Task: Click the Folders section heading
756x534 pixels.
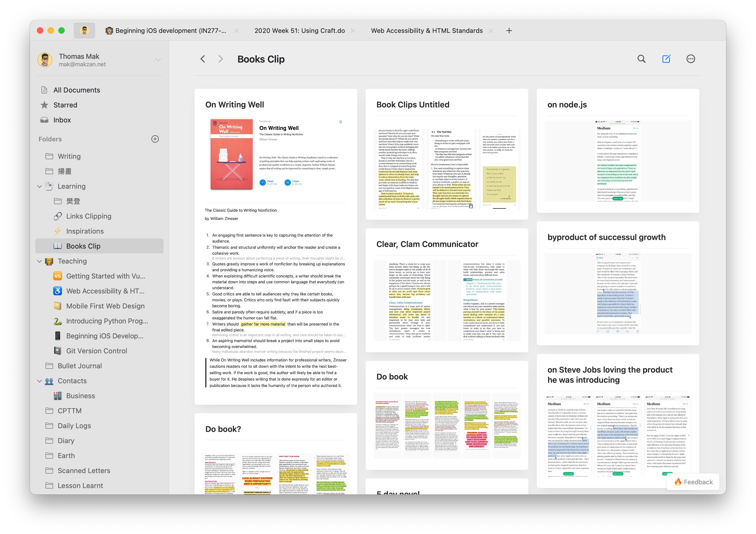Action: click(x=50, y=139)
